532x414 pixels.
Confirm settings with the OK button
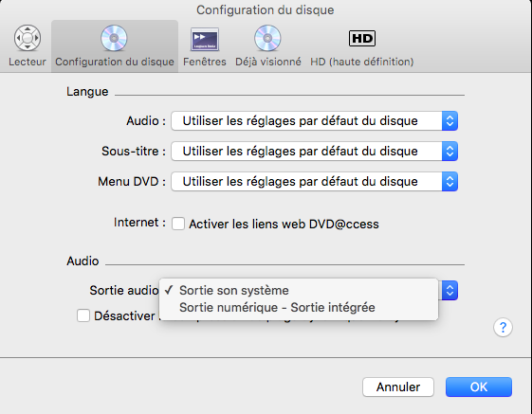pyautogui.click(x=479, y=387)
